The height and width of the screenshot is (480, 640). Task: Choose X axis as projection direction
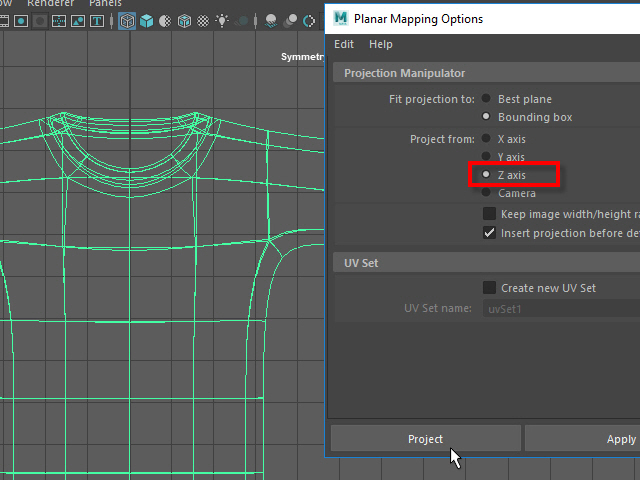[x=486, y=139]
